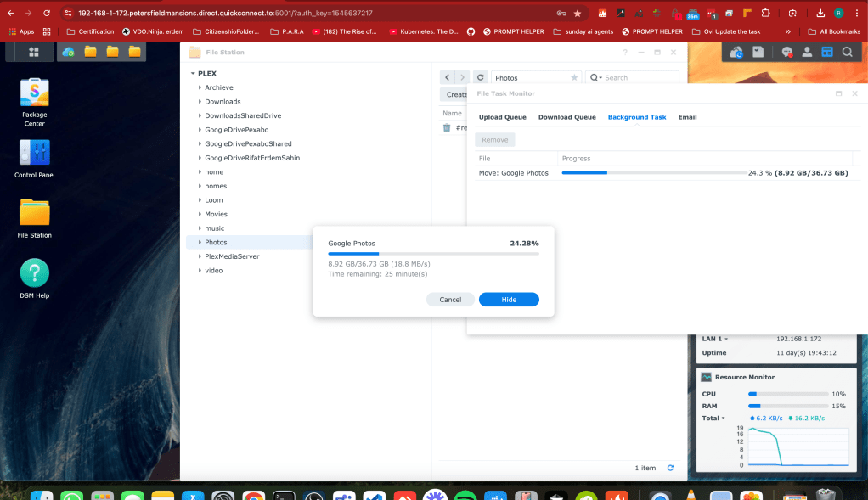
Task: Open the Package Center desktop icon
Action: (x=34, y=103)
